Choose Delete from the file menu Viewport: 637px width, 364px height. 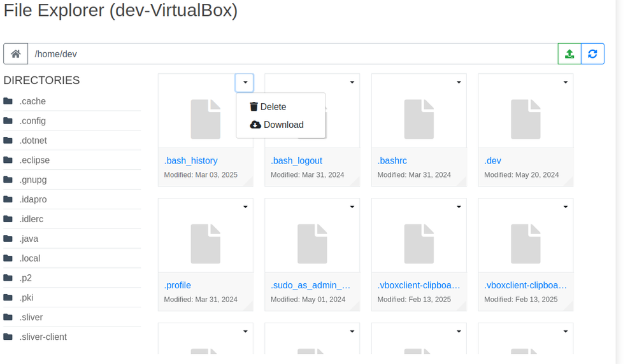tap(268, 107)
